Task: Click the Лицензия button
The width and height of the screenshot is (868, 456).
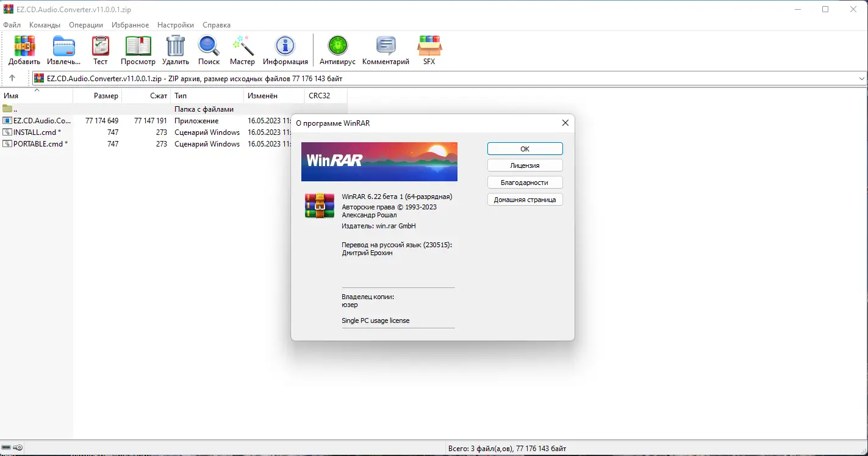Action: click(x=525, y=165)
